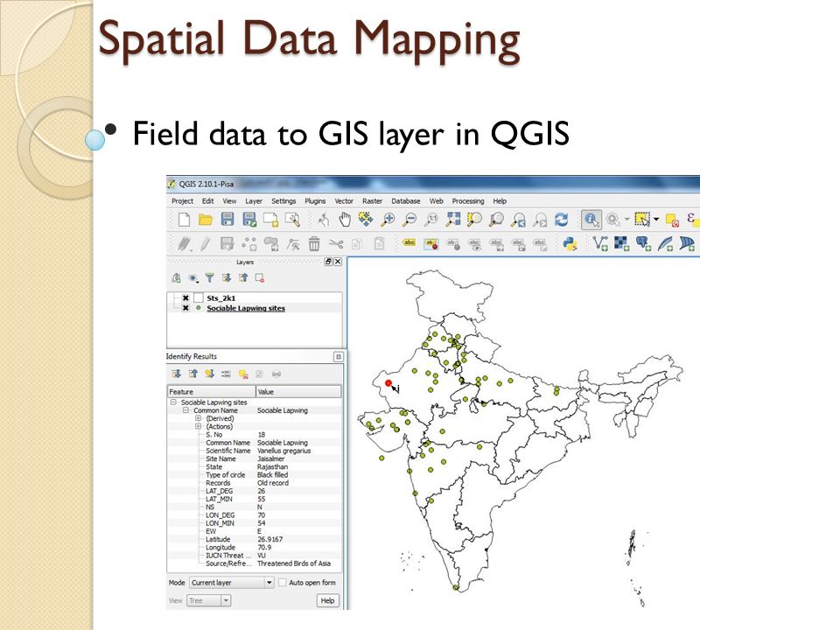Click Expand Tree icon in Identify Results toolbar
Image resolution: width=840 pixels, height=630 pixels.
pos(176,374)
